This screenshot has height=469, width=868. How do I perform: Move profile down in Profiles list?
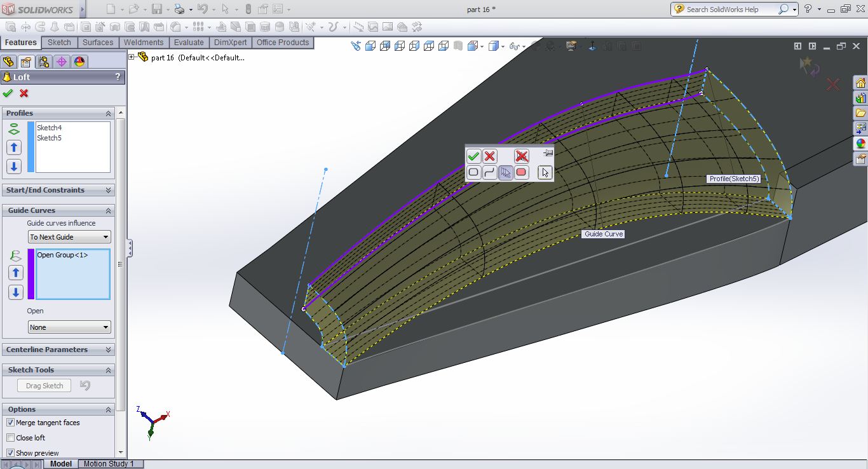[14, 167]
